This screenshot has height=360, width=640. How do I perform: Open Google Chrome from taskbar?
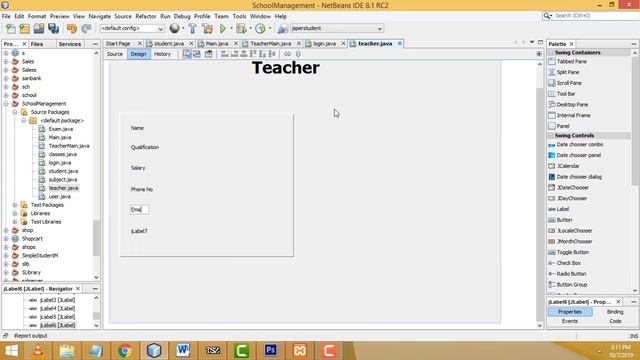point(125,351)
